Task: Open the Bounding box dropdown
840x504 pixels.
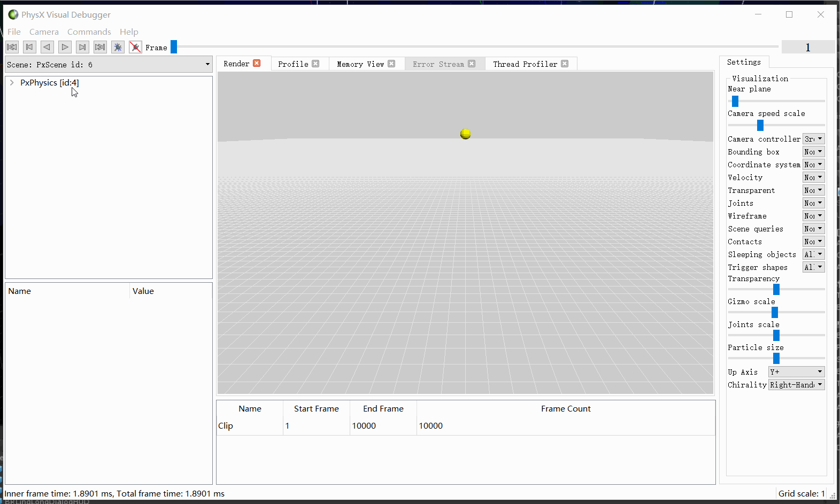Action: click(x=813, y=152)
